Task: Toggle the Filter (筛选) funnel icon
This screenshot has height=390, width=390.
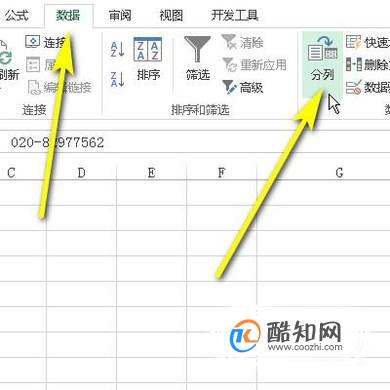Action: point(197,49)
